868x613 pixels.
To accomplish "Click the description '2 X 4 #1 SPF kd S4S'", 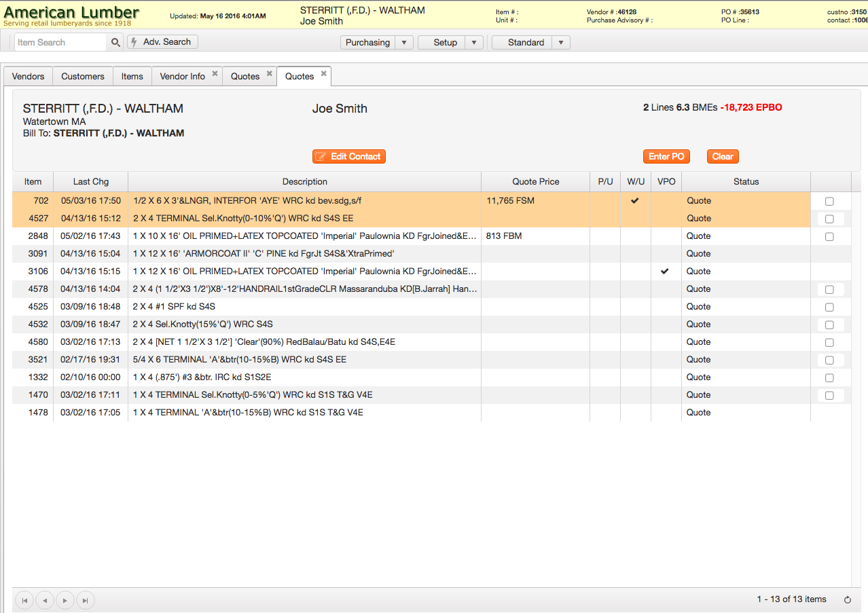I will tap(174, 307).
